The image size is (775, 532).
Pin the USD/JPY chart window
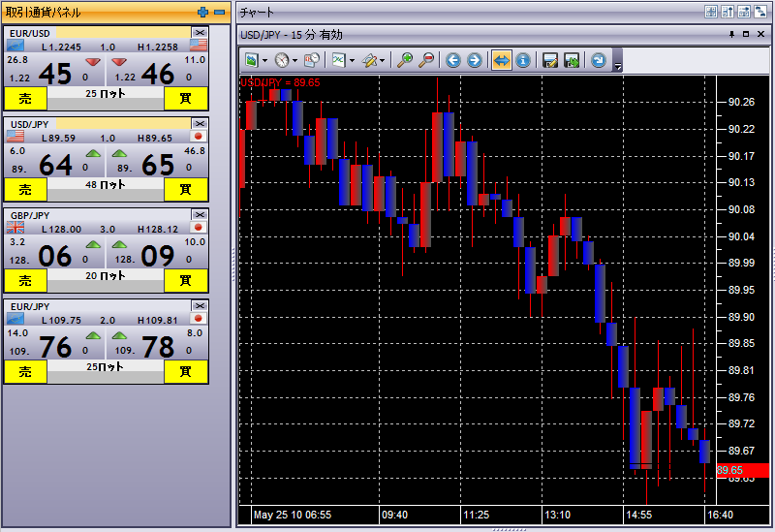731,34
